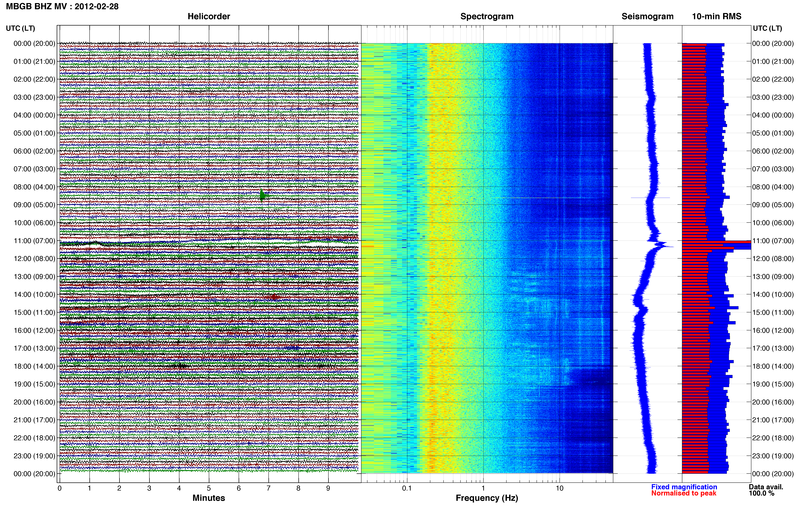Screen dimensions: 812x508
Task: Click left-axis time label "12:00 (08:00)"
Action: pos(34,259)
